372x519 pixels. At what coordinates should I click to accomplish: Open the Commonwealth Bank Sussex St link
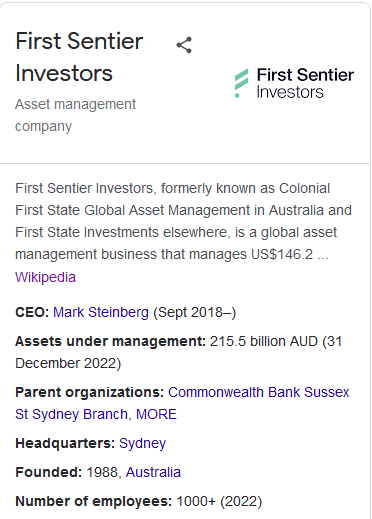pyautogui.click(x=182, y=403)
